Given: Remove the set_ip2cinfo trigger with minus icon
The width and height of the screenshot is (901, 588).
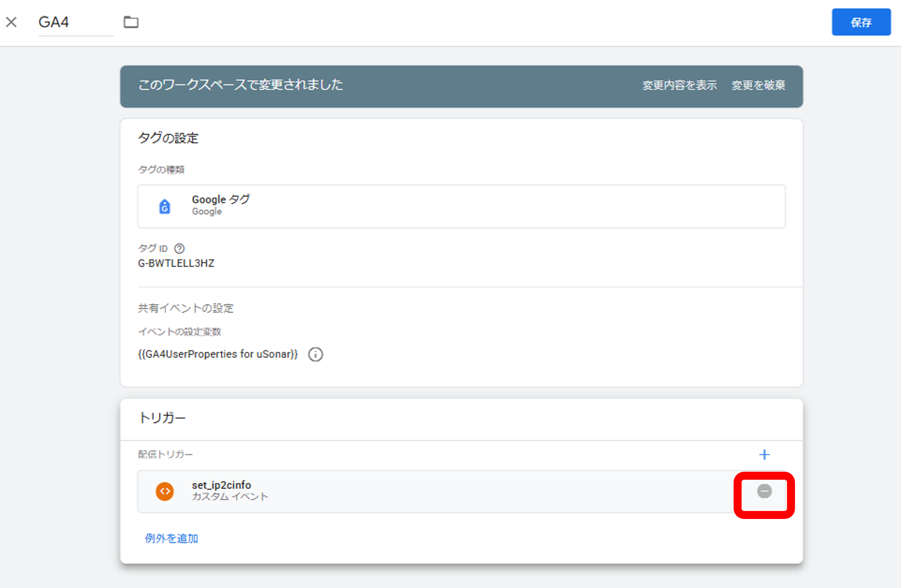Looking at the screenshot, I should point(764,491).
